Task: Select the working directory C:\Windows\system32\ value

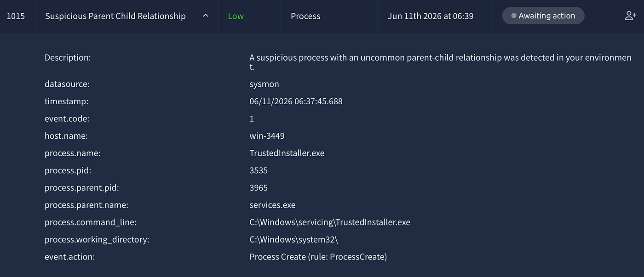Action: click(x=294, y=240)
